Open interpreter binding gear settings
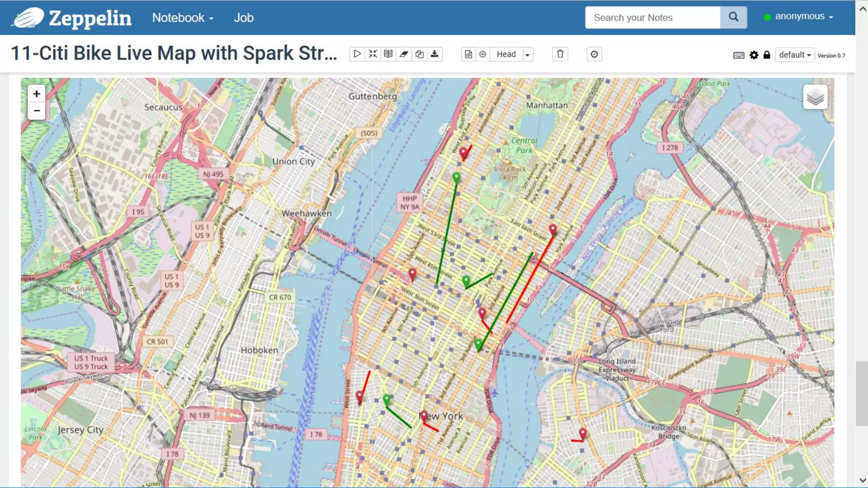Image resolution: width=868 pixels, height=488 pixels. coord(754,55)
